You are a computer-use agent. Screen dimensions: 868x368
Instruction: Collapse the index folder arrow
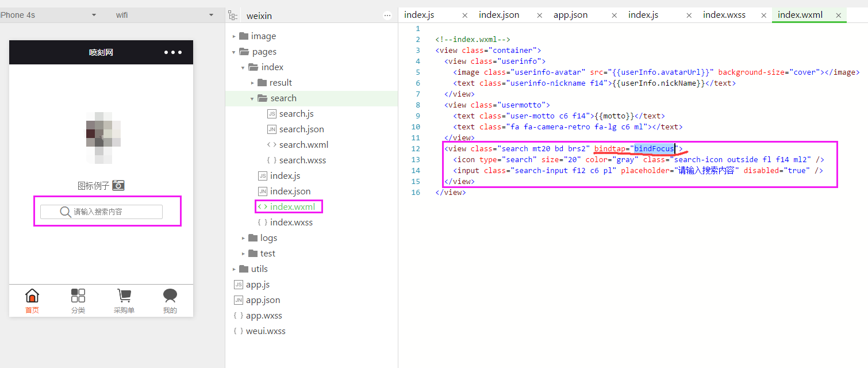click(243, 67)
